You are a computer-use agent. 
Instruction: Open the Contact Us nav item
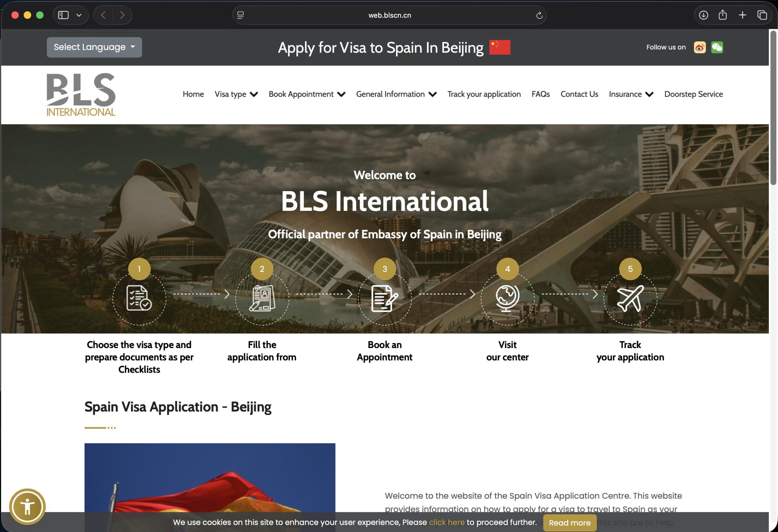coord(579,94)
